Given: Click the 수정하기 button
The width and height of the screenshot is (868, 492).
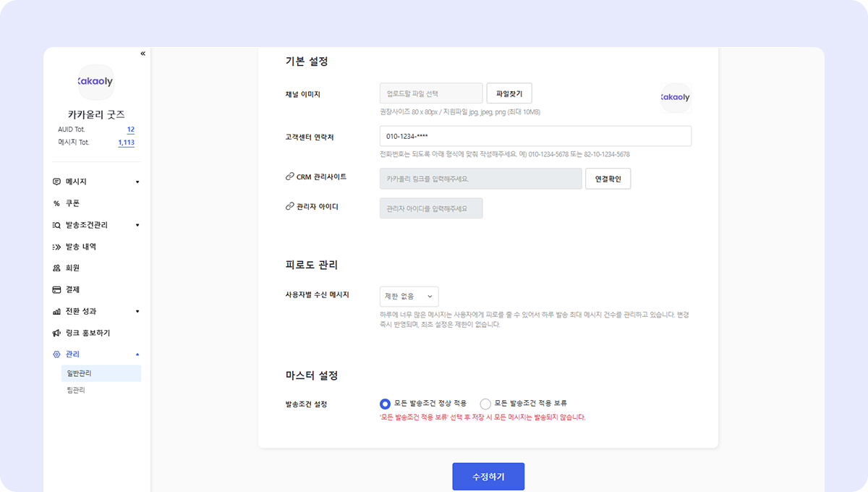Looking at the screenshot, I should [488, 478].
